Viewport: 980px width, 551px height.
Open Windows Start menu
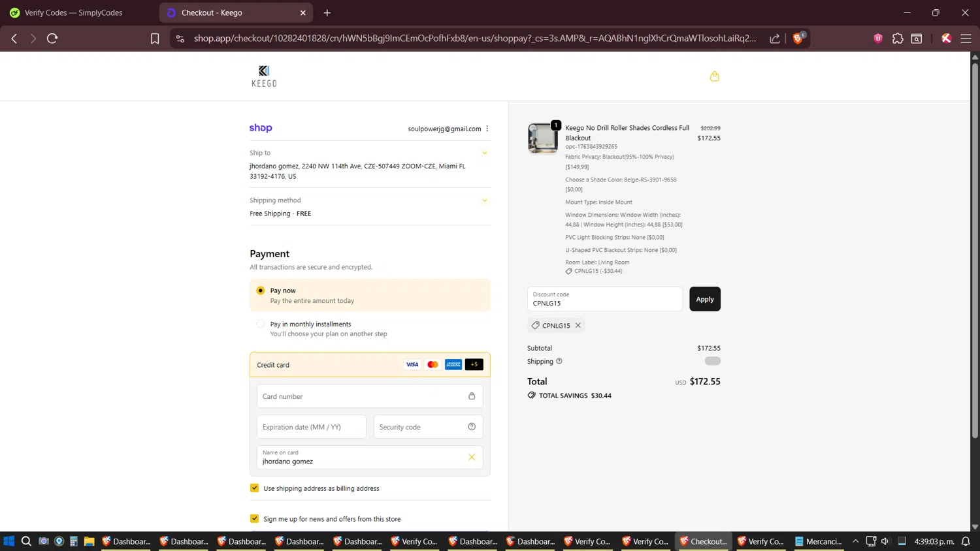(8, 541)
